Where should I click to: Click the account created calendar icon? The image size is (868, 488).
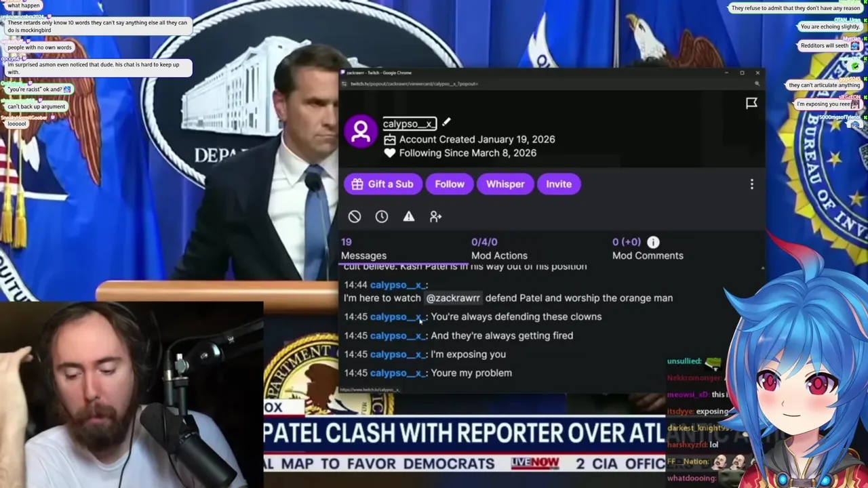389,140
